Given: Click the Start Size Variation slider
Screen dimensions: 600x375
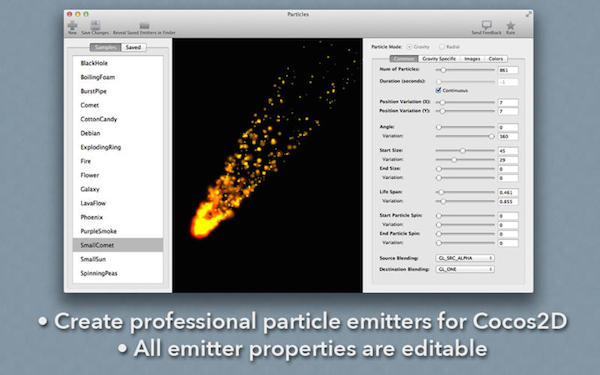Looking at the screenshot, I should (x=465, y=160).
